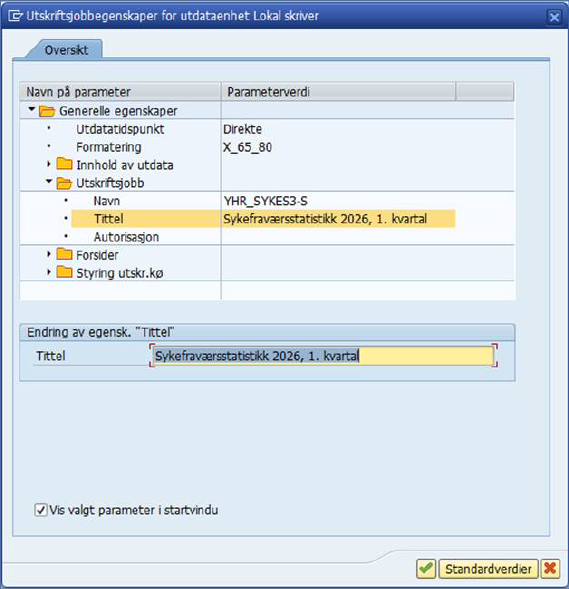Select the Formatering parameter row
This screenshot has height=589, width=569.
109,147
